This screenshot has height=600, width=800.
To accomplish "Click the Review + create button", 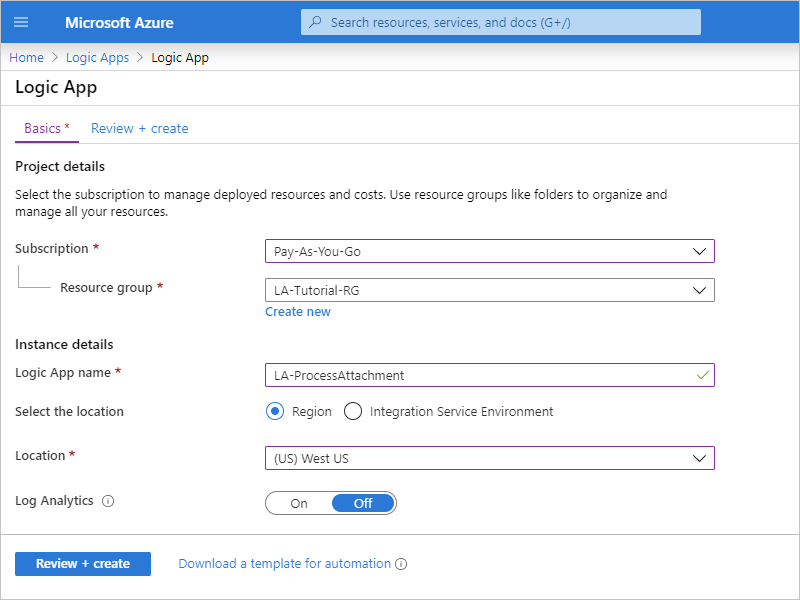I will [x=83, y=564].
